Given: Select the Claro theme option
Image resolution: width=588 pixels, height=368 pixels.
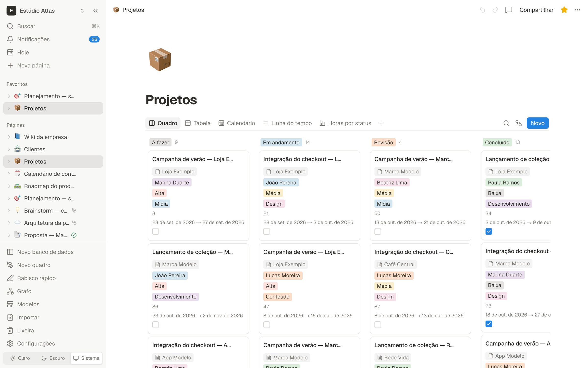Looking at the screenshot, I should (20, 358).
